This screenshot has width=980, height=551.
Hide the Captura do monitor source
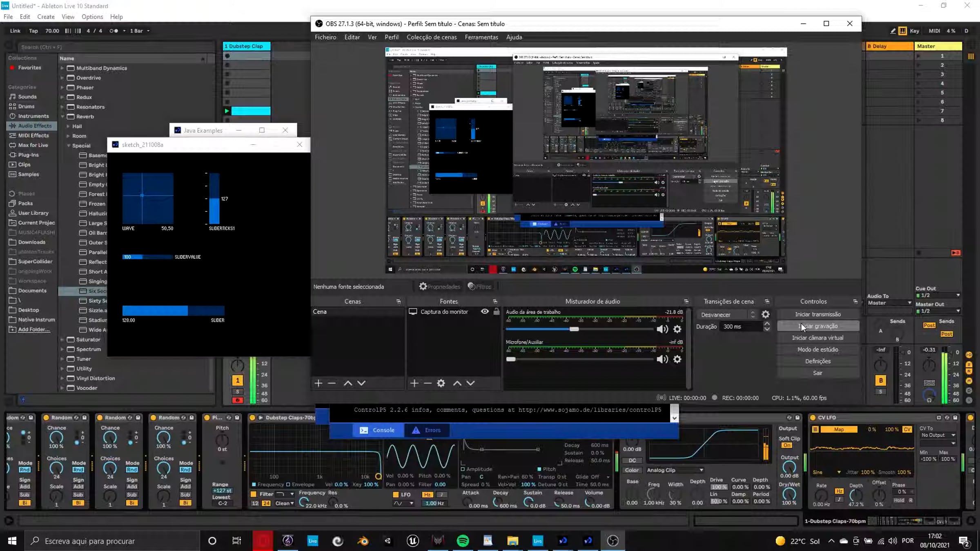point(485,311)
